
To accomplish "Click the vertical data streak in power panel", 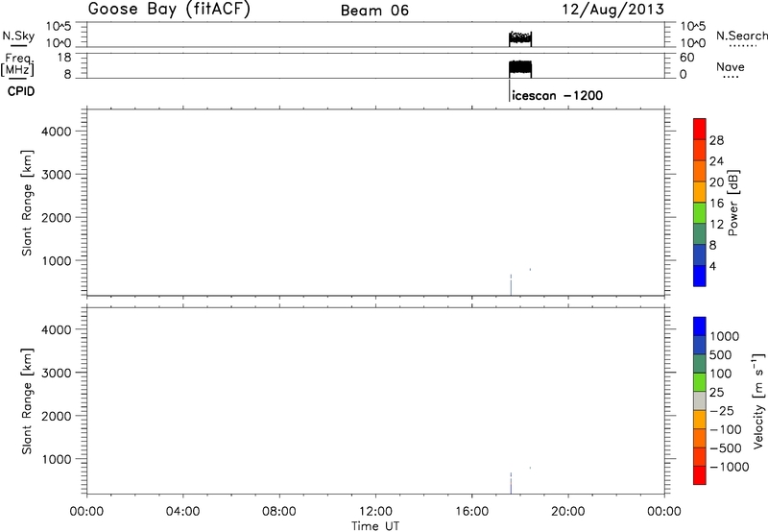I will 511,284.
